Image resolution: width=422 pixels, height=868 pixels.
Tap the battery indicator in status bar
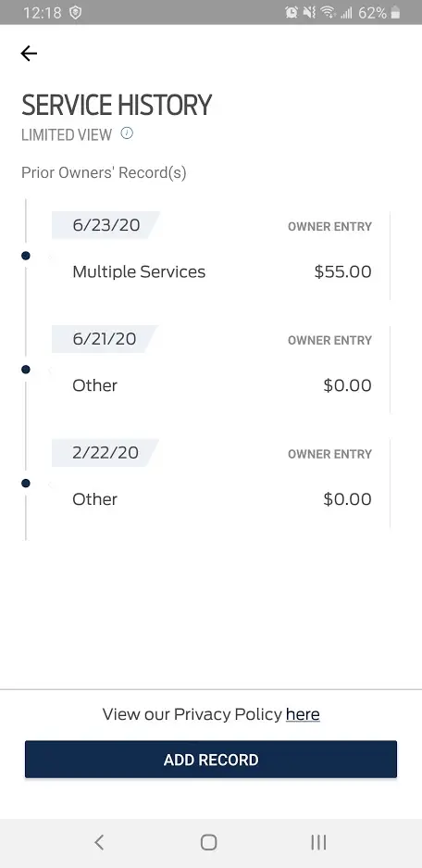tap(395, 12)
